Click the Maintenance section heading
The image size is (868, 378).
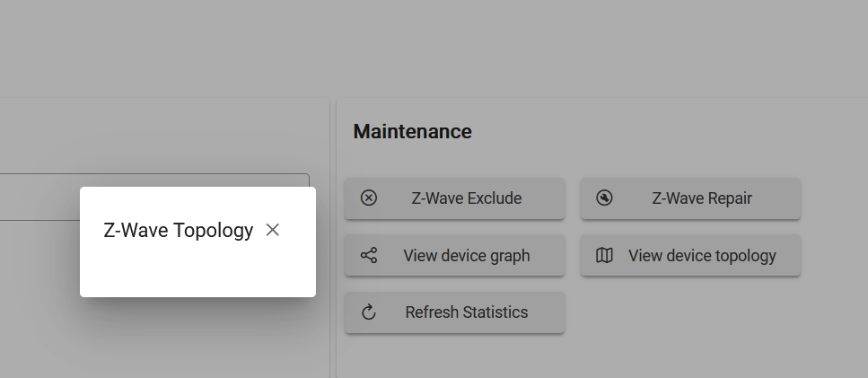click(x=412, y=132)
